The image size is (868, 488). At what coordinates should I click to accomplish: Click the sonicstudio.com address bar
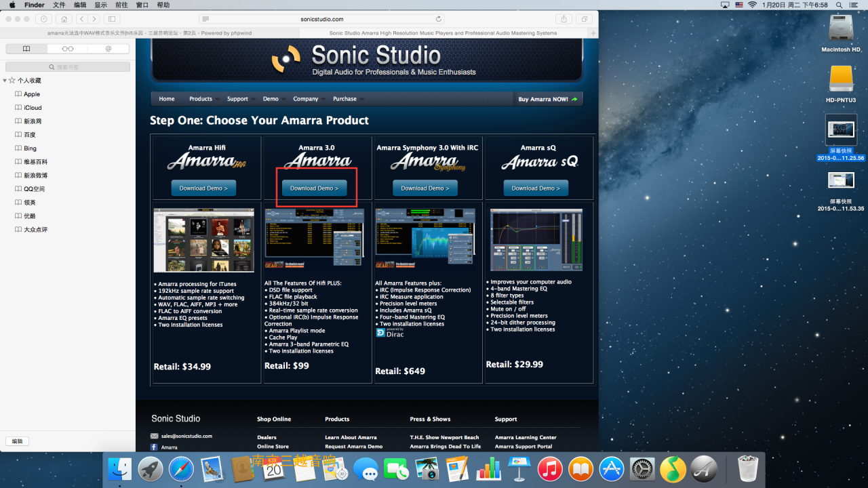pyautogui.click(x=322, y=19)
